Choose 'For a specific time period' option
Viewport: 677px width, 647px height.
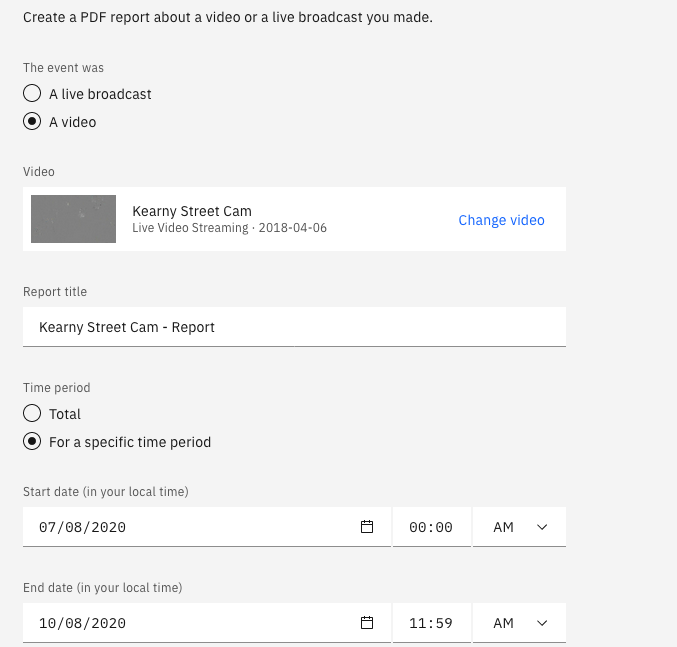tap(32, 442)
